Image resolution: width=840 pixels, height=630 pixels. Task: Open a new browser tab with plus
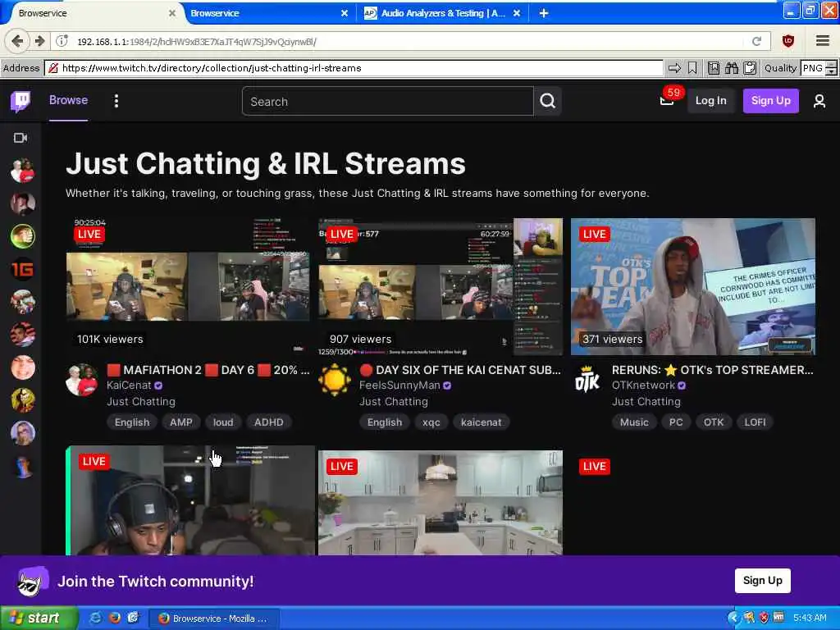[x=544, y=13]
